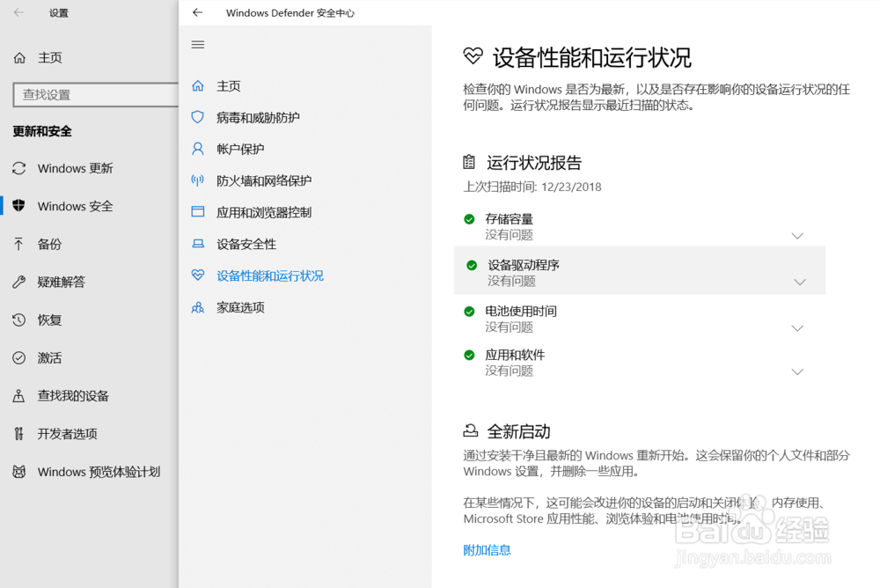
Task: Open the 备份 settings page
Action: click(49, 245)
